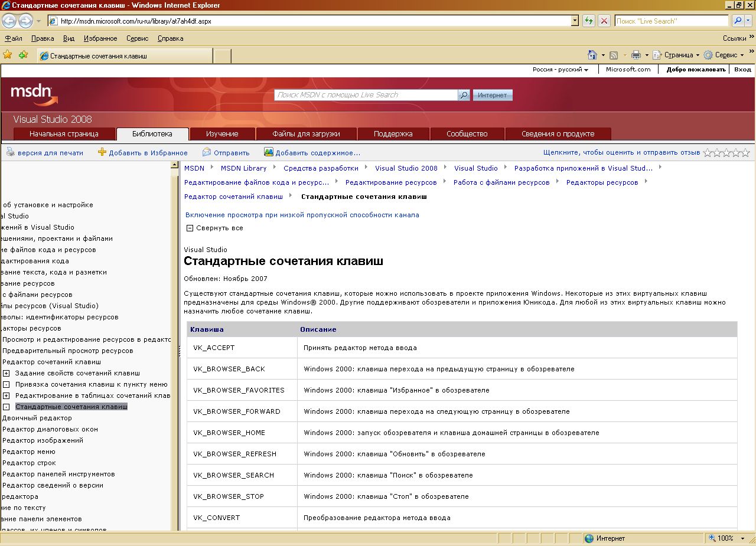Viewport: 756px width, 546px height.
Task: Click icon beside Добавить содержимое
Action: click(x=269, y=152)
